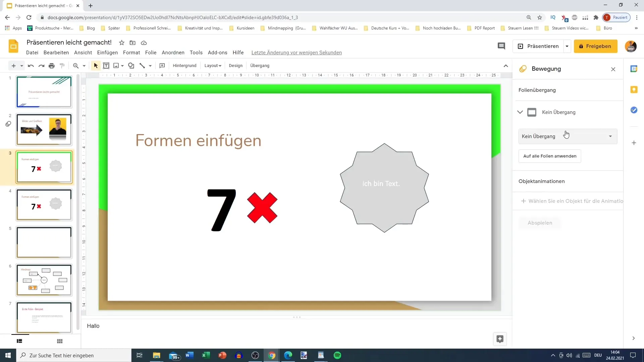Screen dimensions: 644x362
Task: Open Excel from the taskbar
Action: (206, 355)
